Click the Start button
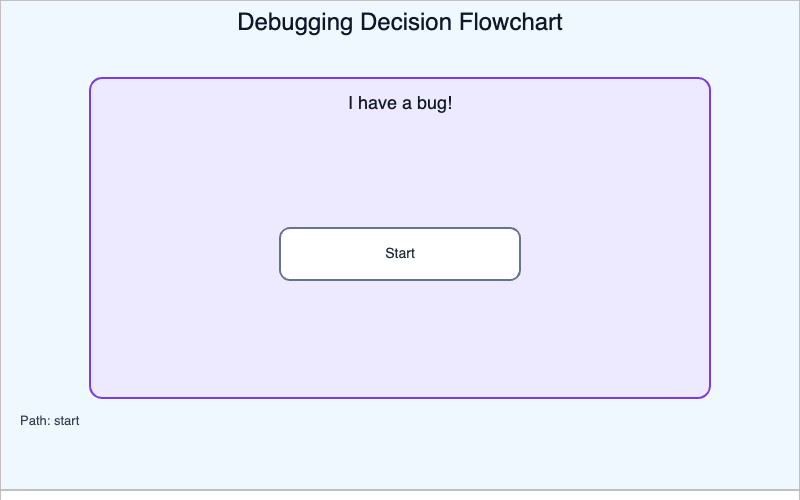Screen dimensions: 800x500 coord(400,254)
